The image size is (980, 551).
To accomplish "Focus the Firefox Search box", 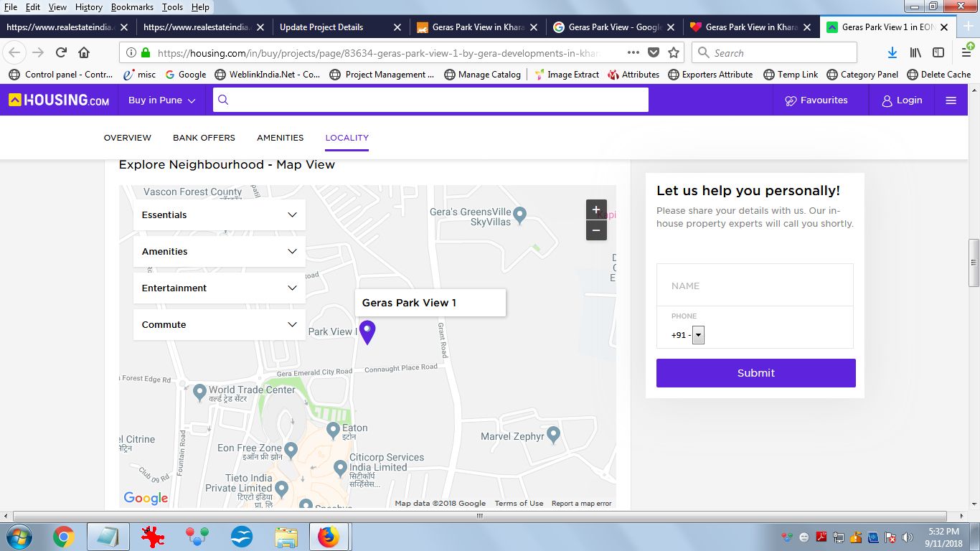I will coord(775,52).
